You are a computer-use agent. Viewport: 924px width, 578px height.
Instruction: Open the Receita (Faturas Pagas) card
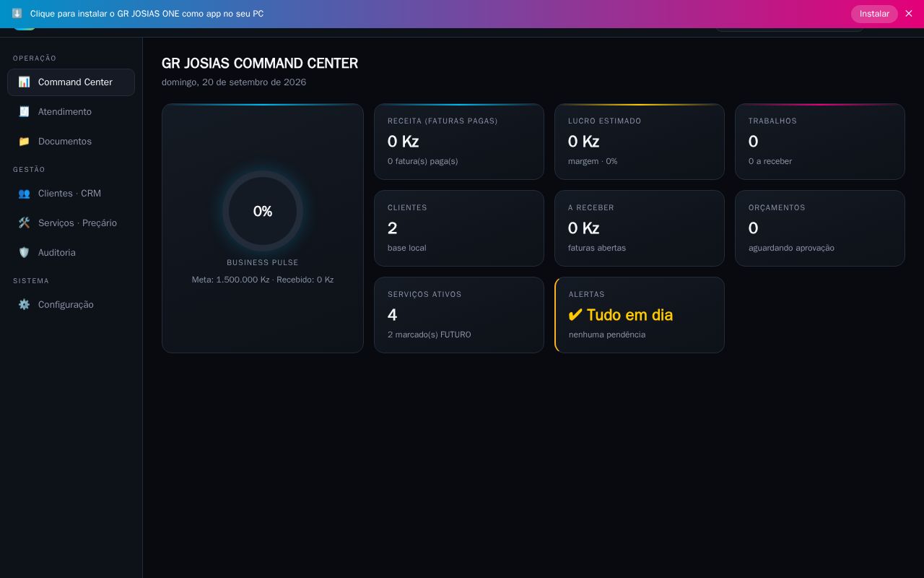click(x=459, y=142)
